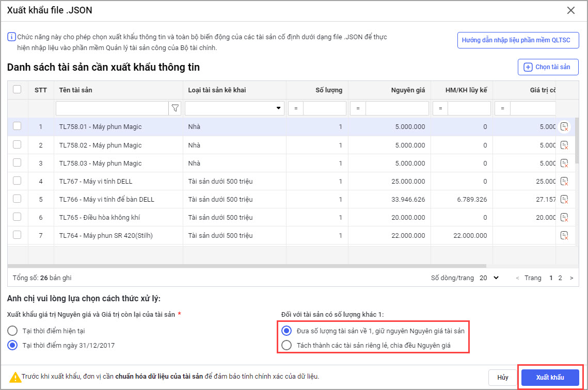Click the info icon beside the description text

[x=11, y=37]
